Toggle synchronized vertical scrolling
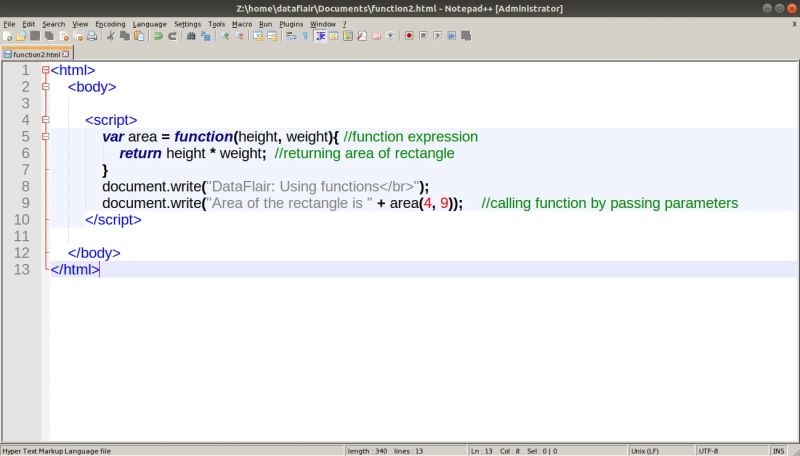800x456 pixels. click(x=258, y=36)
